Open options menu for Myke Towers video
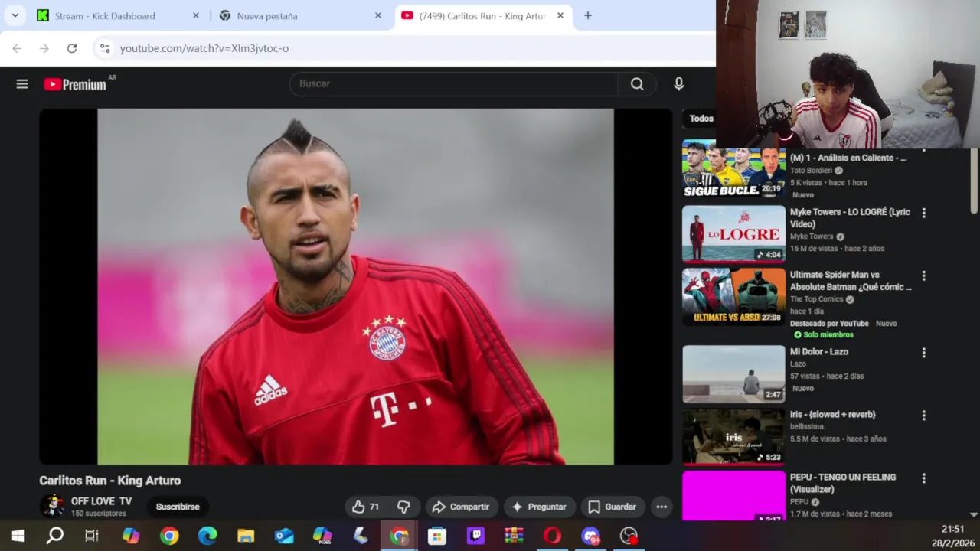Viewport: 980px width, 551px height. tap(923, 214)
